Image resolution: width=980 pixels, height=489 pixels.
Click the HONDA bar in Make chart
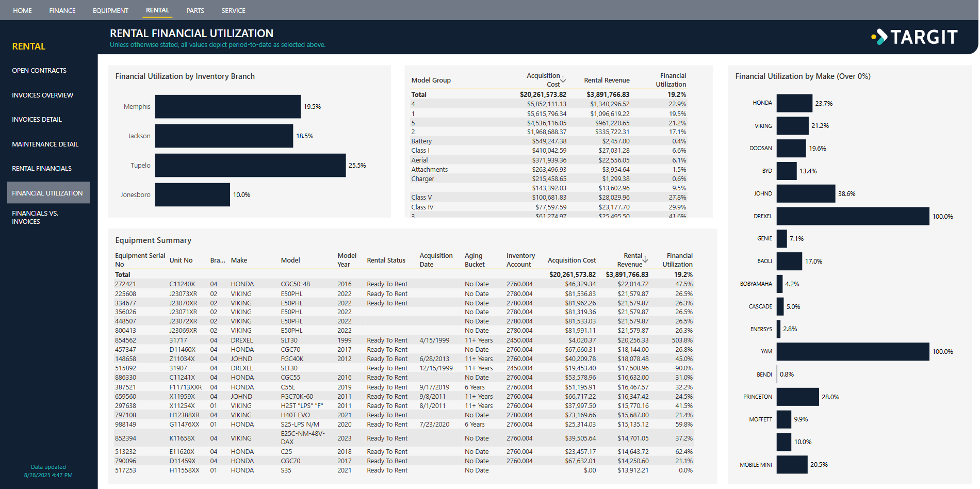point(794,103)
